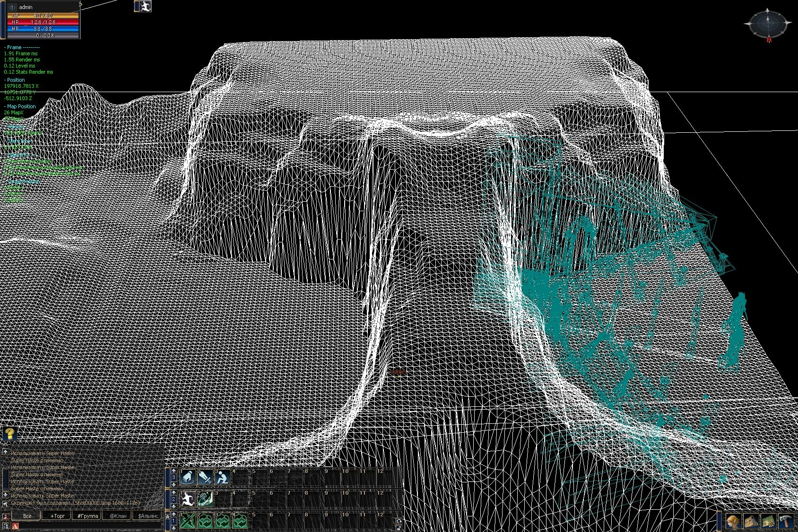The width and height of the screenshot is (798, 532).
Task: Click green cycle arrows in bar 1 slot 4
Action: [x=240, y=521]
